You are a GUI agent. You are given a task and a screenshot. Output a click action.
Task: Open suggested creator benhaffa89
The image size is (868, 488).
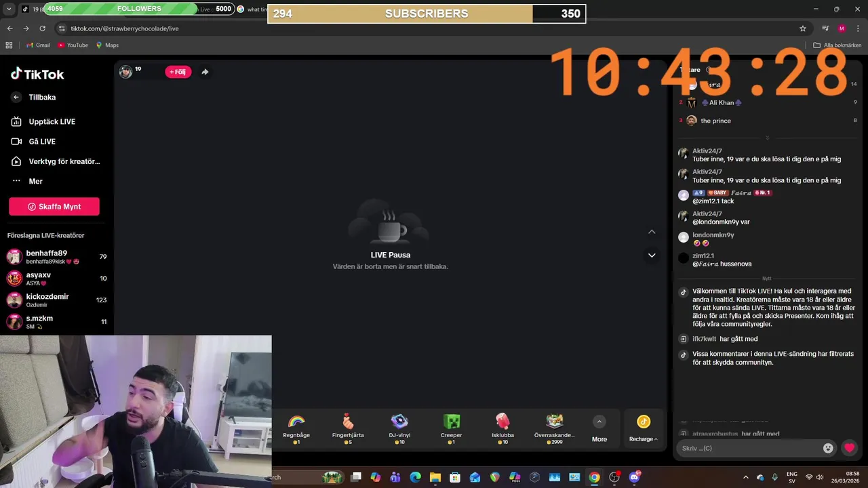[56, 257]
